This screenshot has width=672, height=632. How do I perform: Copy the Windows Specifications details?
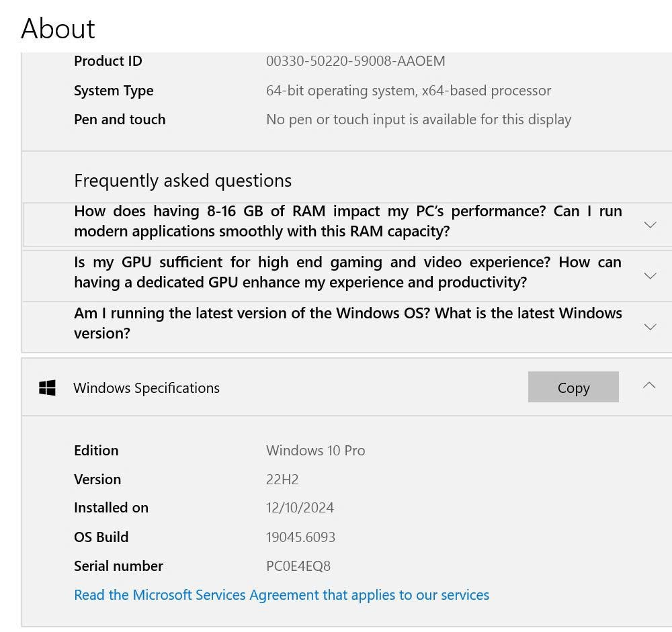[573, 387]
